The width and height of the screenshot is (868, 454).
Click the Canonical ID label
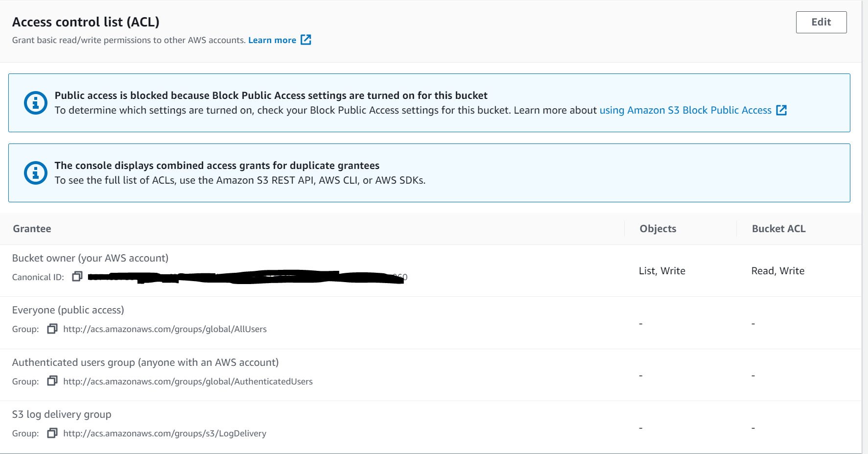click(38, 277)
